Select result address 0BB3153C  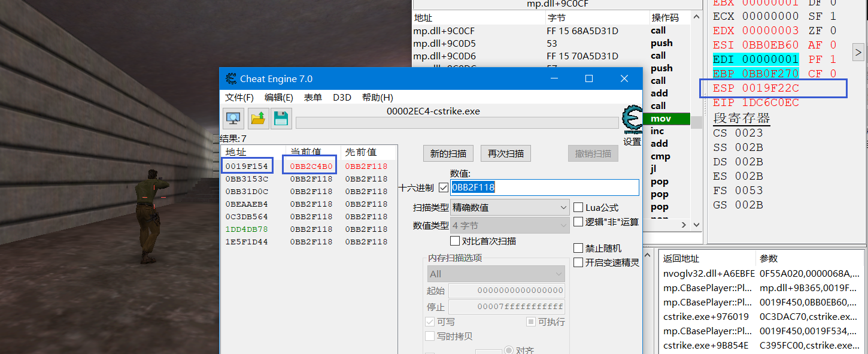[x=247, y=178]
